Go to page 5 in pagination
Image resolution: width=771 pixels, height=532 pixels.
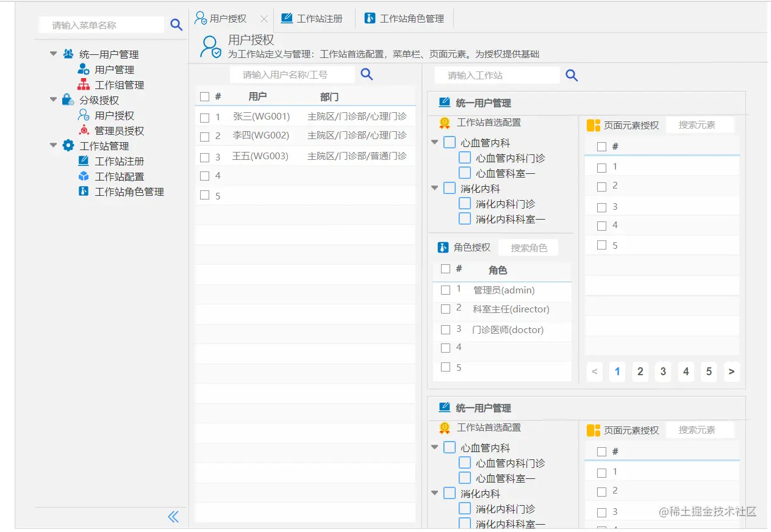click(709, 372)
